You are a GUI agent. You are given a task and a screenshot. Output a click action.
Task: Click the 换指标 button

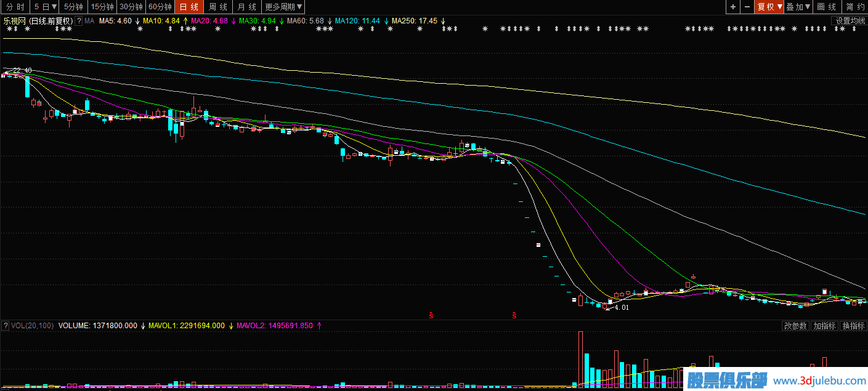(853, 326)
